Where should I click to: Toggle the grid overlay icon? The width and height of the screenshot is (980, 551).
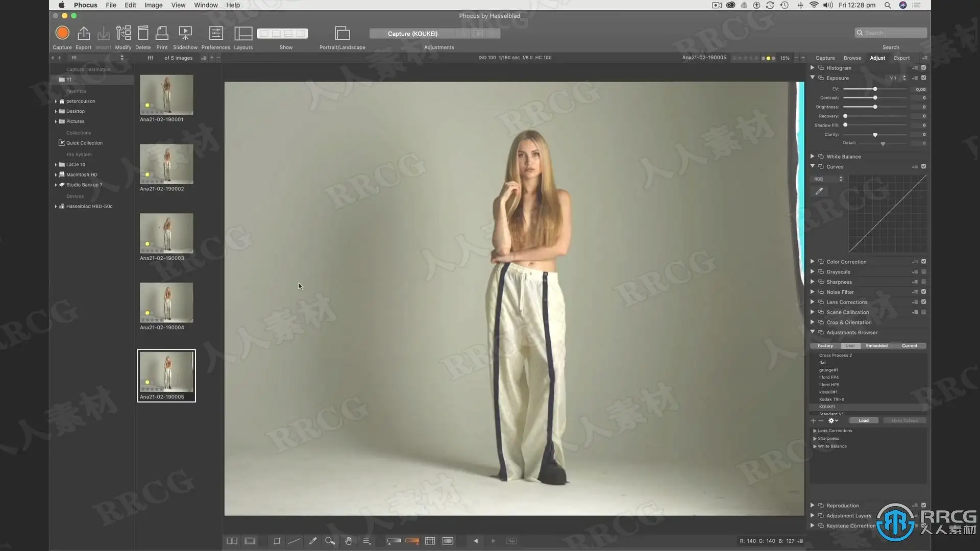pyautogui.click(x=430, y=541)
